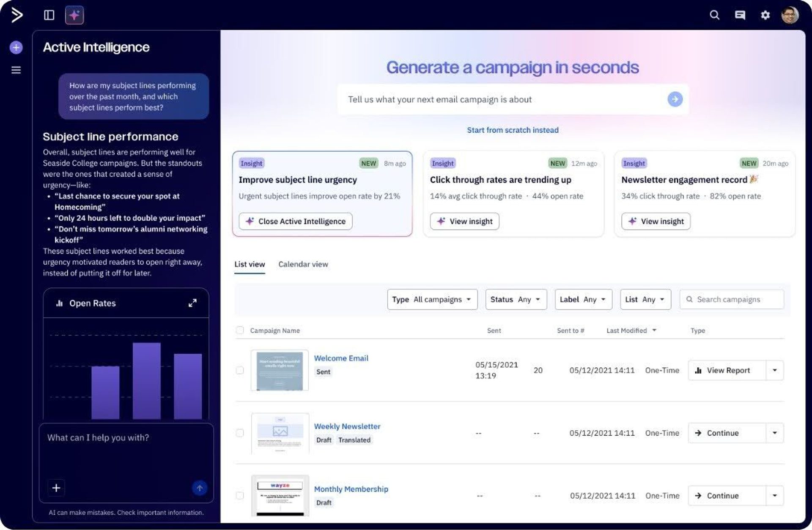Click the Active Intelligence sparkle icon
This screenshot has width=812, height=530.
74,15
